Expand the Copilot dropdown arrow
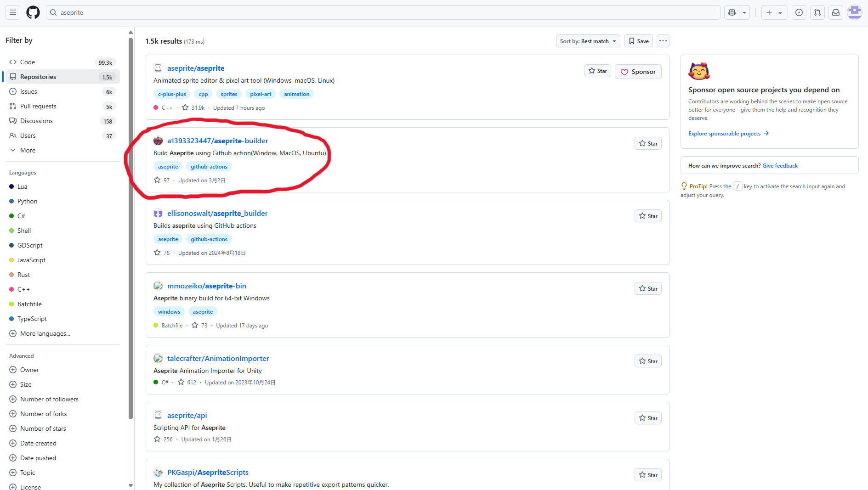This screenshot has width=868, height=490. (x=744, y=12)
